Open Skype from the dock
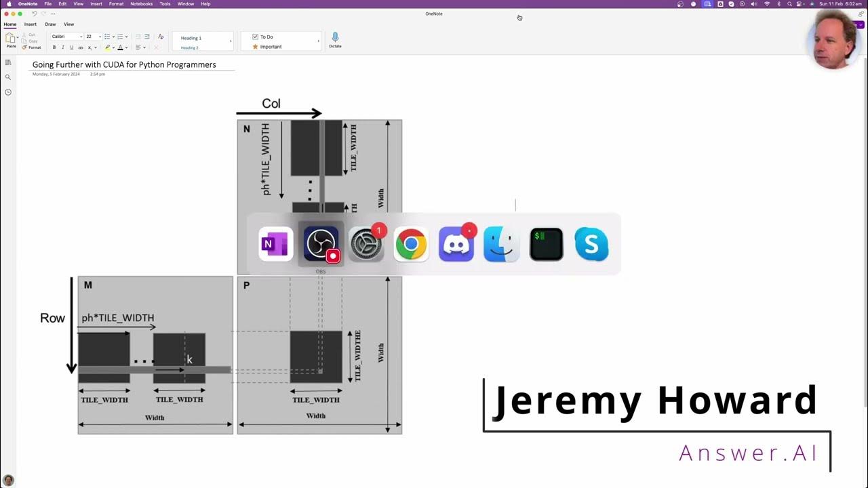 coord(591,244)
